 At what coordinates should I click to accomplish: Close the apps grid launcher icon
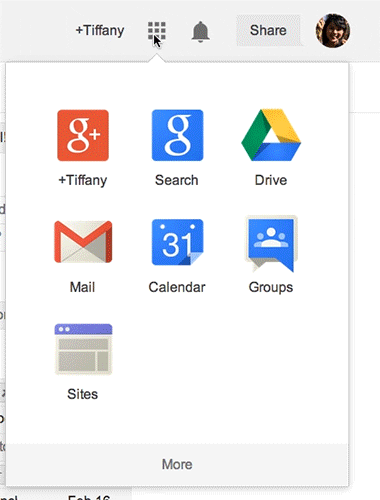[157, 31]
